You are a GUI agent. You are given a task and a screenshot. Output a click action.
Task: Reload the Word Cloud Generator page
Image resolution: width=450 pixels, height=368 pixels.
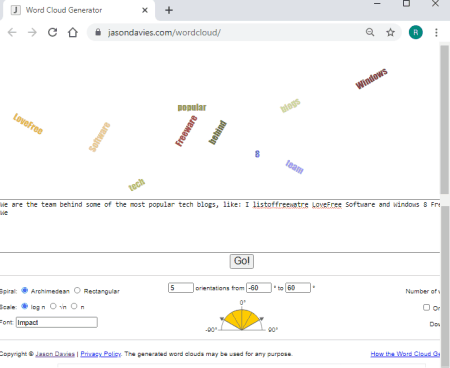point(52,32)
